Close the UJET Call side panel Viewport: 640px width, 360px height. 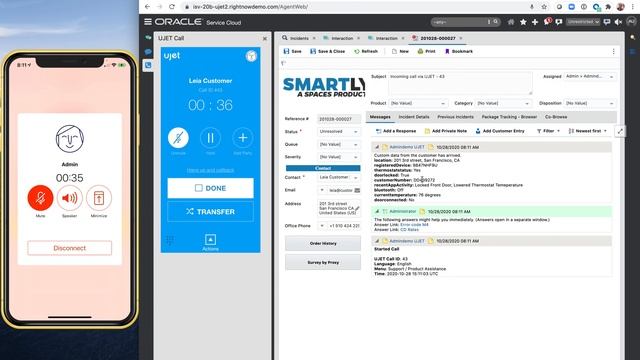[x=264, y=38]
